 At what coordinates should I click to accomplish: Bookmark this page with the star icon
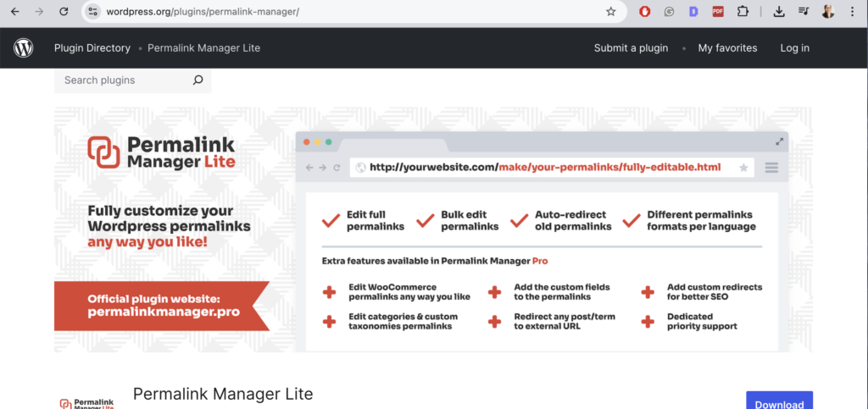pos(610,11)
